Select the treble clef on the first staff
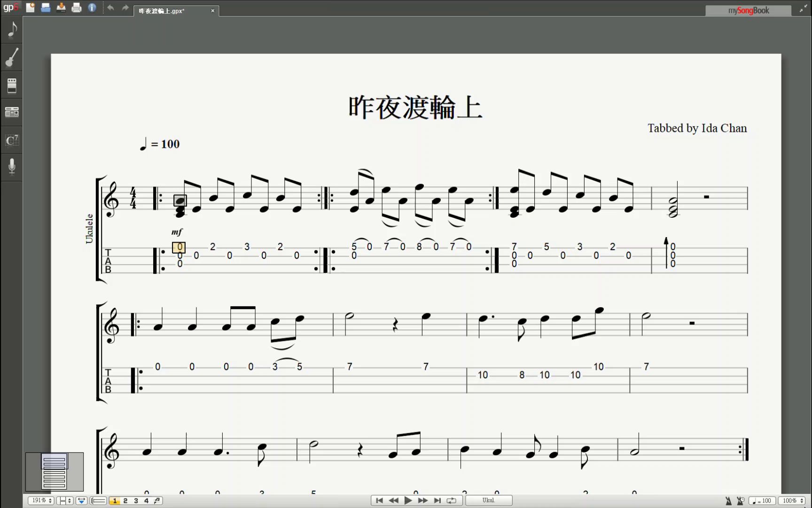The height and width of the screenshot is (508, 812). (111, 200)
